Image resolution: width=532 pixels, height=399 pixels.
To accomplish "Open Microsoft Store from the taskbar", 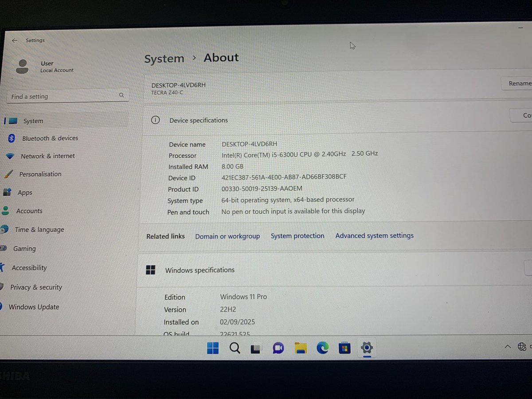I will pos(344,348).
